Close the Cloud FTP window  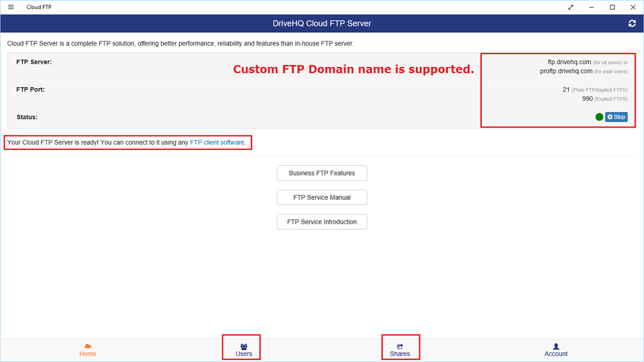click(x=633, y=7)
